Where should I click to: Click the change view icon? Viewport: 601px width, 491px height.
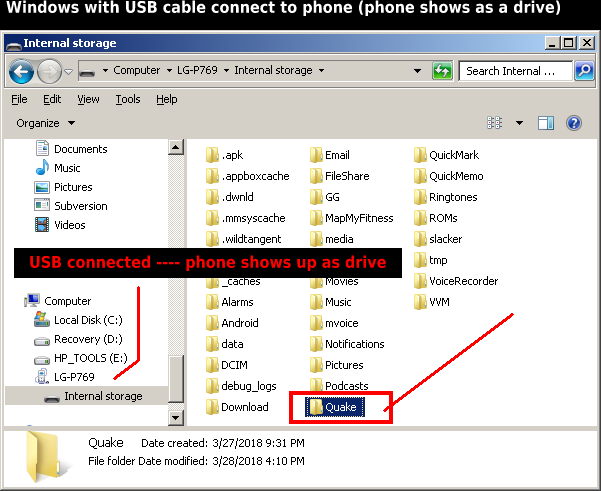(x=494, y=123)
